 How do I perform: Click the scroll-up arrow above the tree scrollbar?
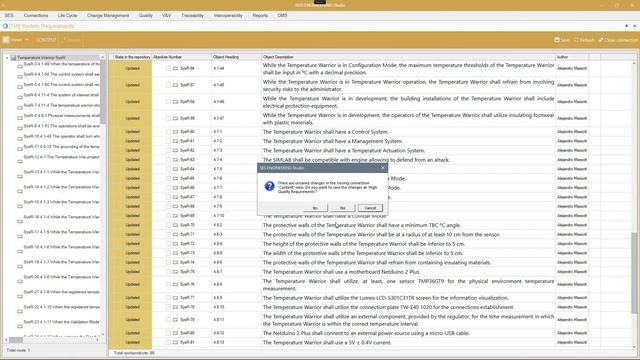coord(102,58)
